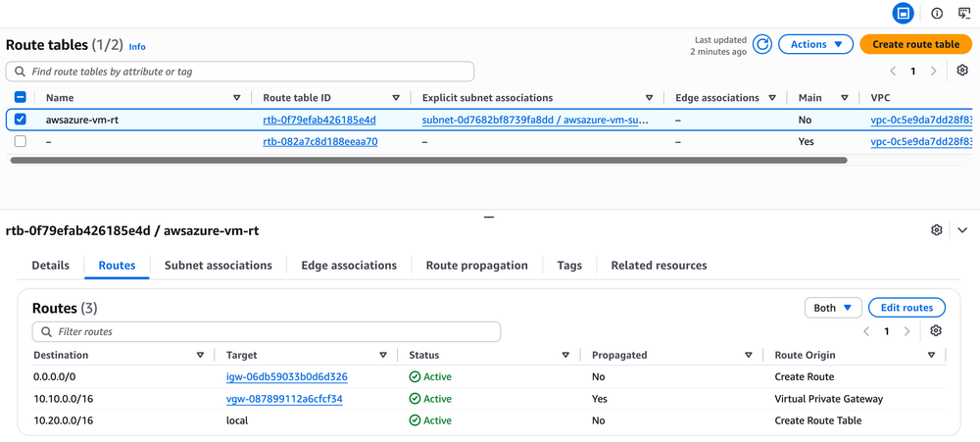Open subnet-0d7682bf8739fa8dd association link
The image size is (980, 442).
535,120
